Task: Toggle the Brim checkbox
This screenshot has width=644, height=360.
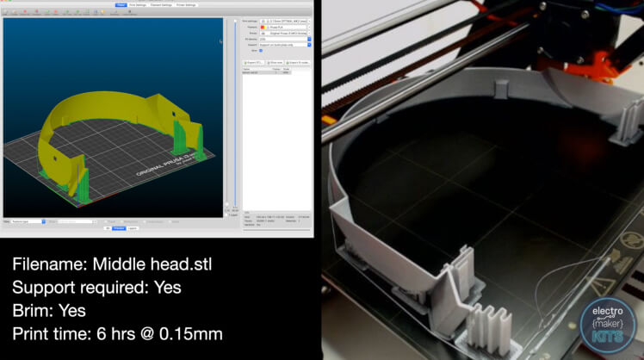Action: (260, 50)
